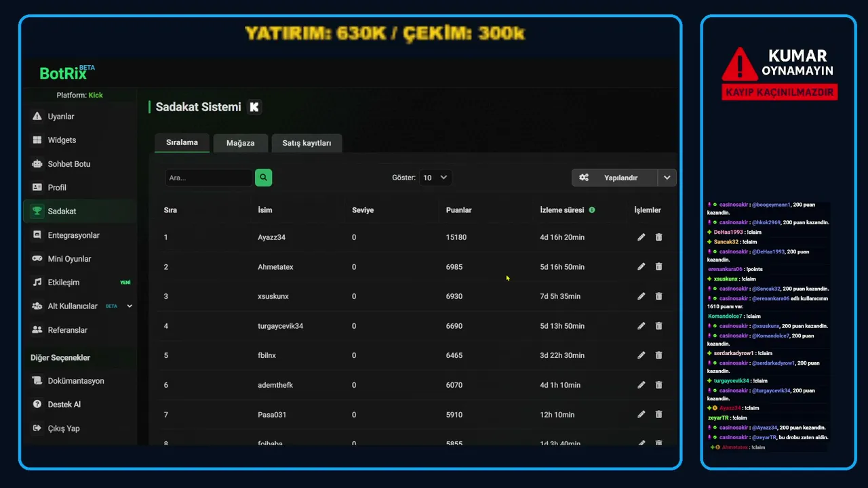The width and height of the screenshot is (868, 488).
Task: Click the BotRix logo
Action: click(67, 73)
